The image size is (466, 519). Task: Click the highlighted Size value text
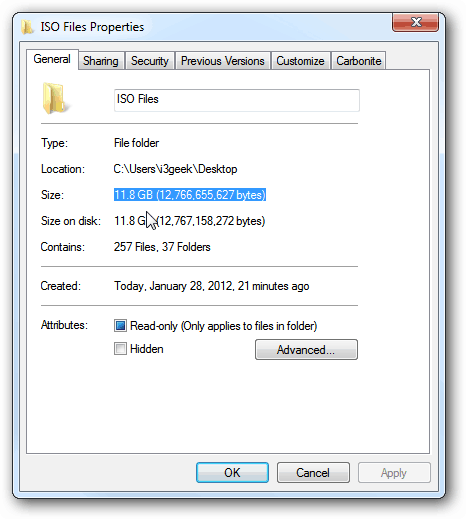190,195
